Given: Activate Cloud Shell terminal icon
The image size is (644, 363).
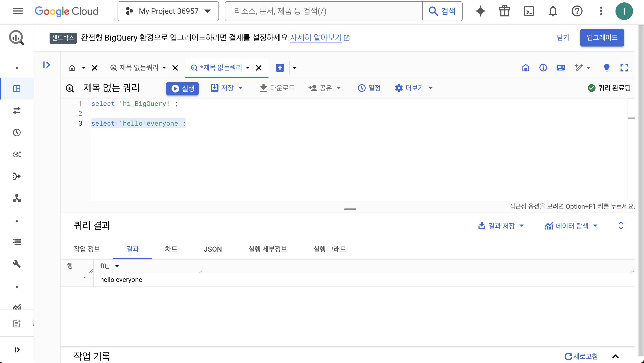Looking at the screenshot, I should pos(529,11).
